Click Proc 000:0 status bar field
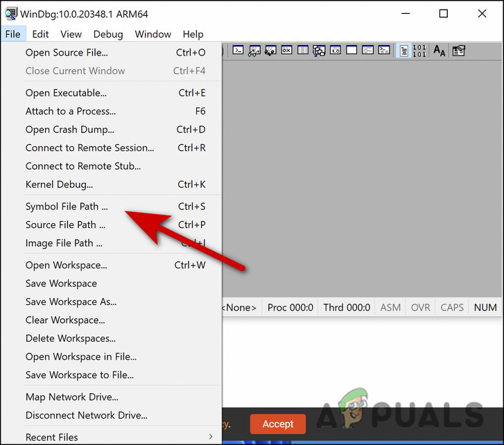This screenshot has width=504, height=445. (290, 308)
